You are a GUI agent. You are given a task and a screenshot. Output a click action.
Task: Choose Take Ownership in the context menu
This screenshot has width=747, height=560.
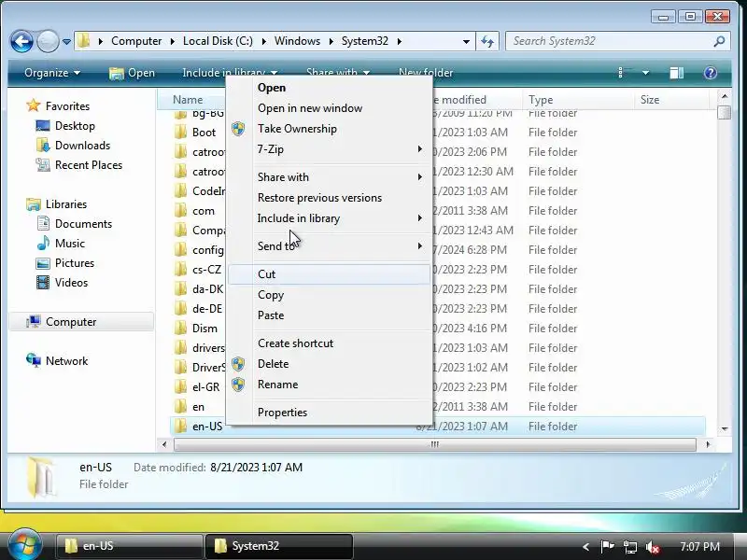[x=329, y=129]
